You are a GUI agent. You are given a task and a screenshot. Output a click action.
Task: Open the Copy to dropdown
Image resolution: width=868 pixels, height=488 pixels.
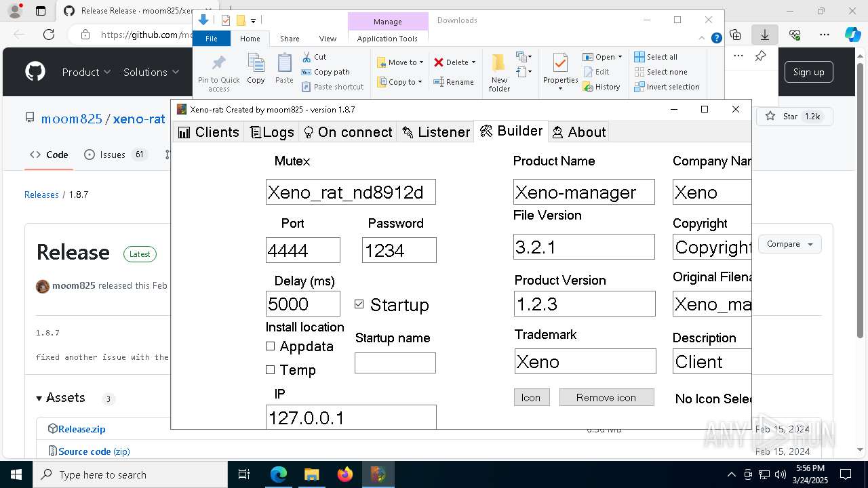point(399,82)
